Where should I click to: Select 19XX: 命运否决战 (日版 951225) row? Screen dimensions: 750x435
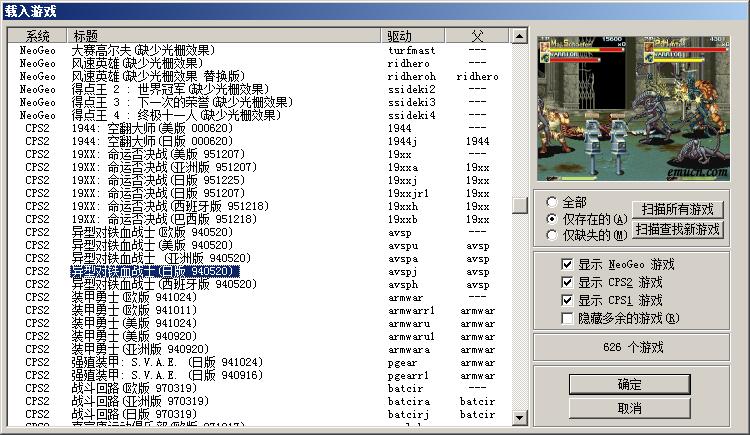(258, 180)
